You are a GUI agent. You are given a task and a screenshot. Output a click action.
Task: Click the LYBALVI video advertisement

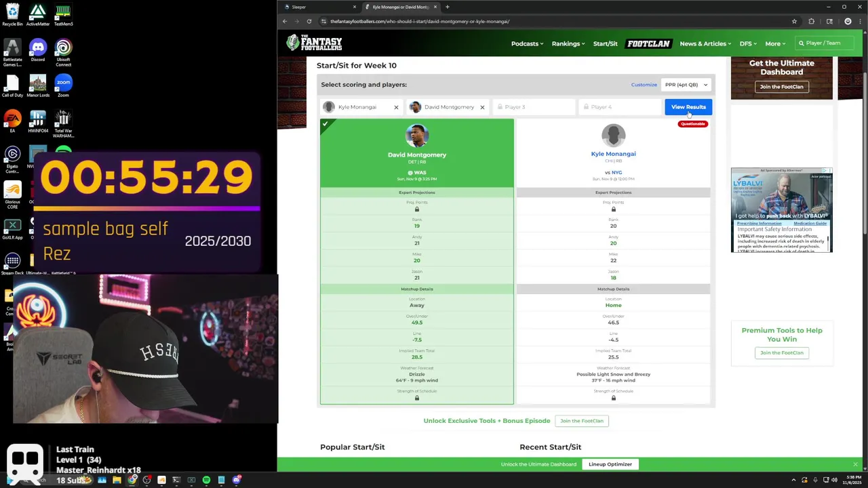click(x=781, y=210)
